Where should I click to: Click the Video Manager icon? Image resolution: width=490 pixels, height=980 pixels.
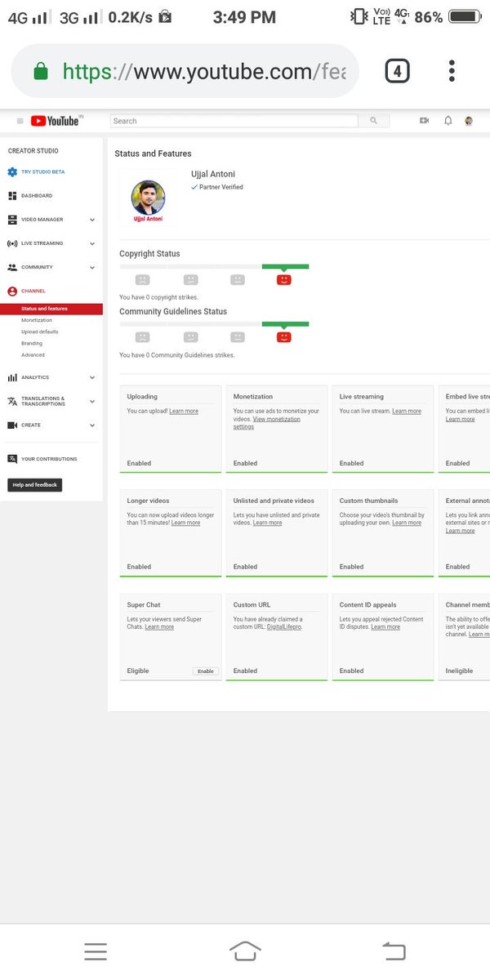pos(12,220)
